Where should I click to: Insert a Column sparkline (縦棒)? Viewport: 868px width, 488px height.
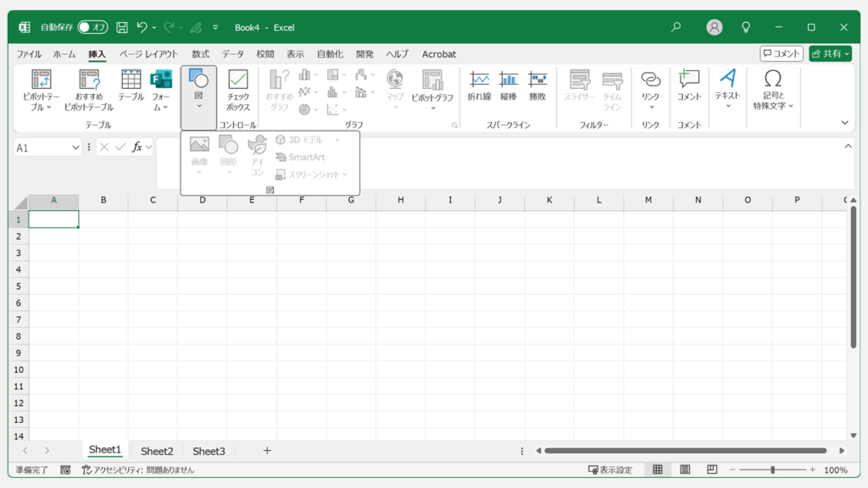[509, 86]
